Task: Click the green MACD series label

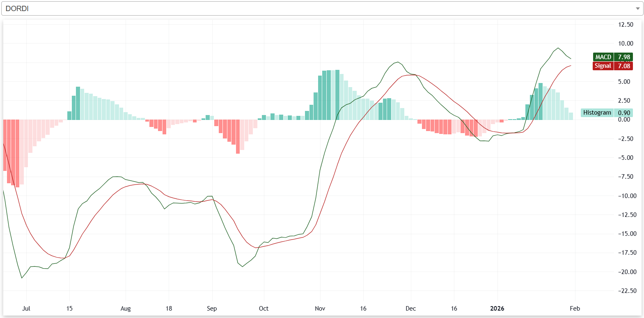Action: pyautogui.click(x=603, y=57)
